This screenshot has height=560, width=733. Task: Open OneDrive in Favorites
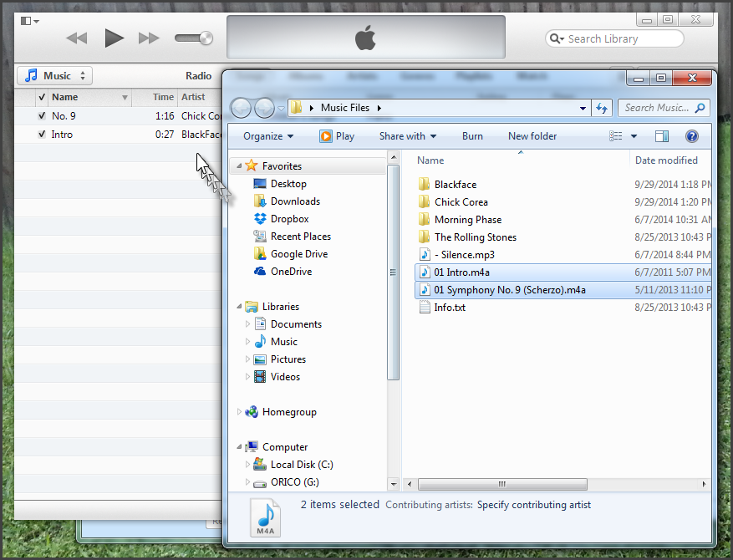click(291, 271)
